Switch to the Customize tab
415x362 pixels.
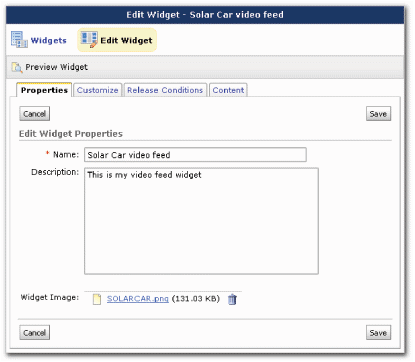[x=97, y=90]
